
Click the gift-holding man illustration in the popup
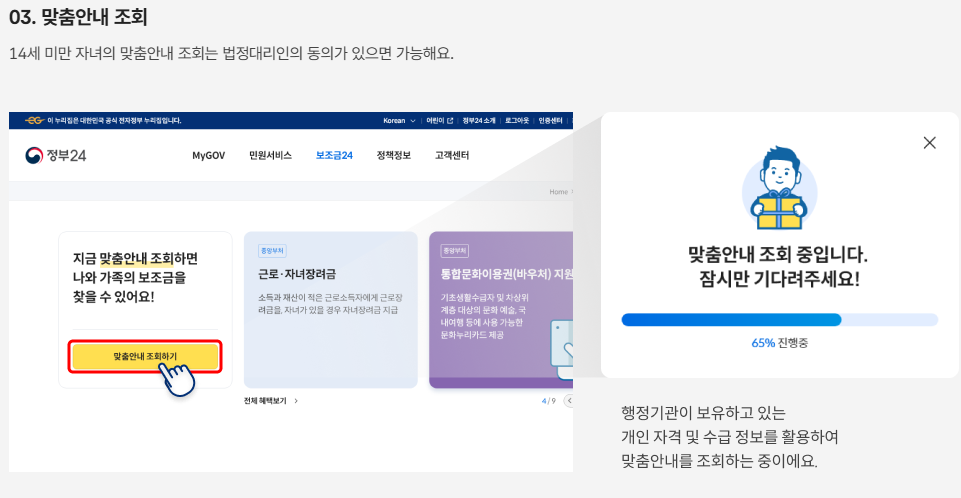click(779, 187)
